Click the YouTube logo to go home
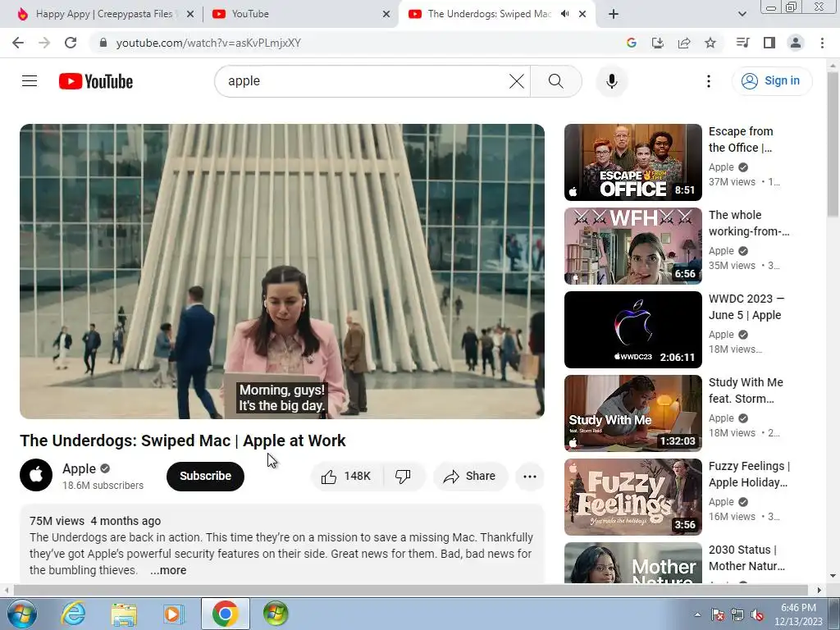840x630 pixels. coord(96,81)
